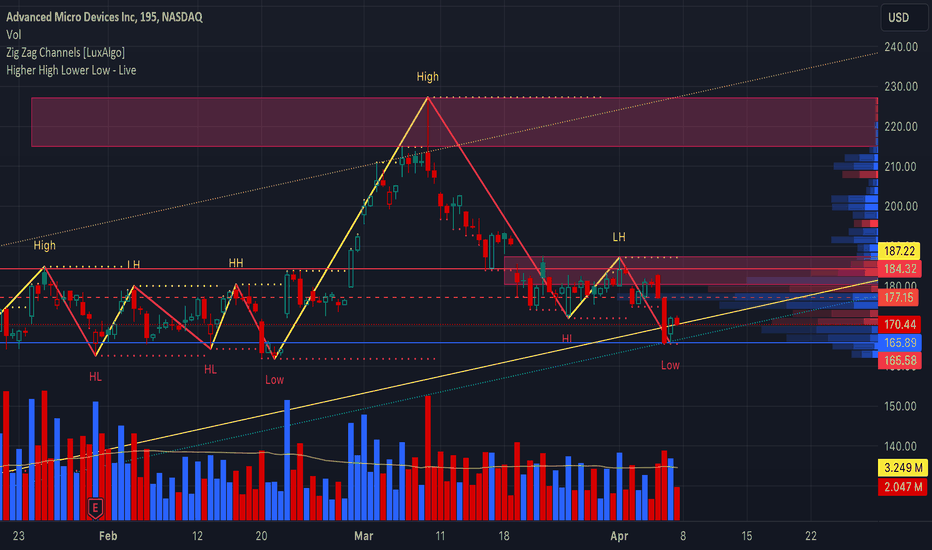932x550 pixels.
Task: Click the Feb label on time axis
Action: pyautogui.click(x=108, y=536)
